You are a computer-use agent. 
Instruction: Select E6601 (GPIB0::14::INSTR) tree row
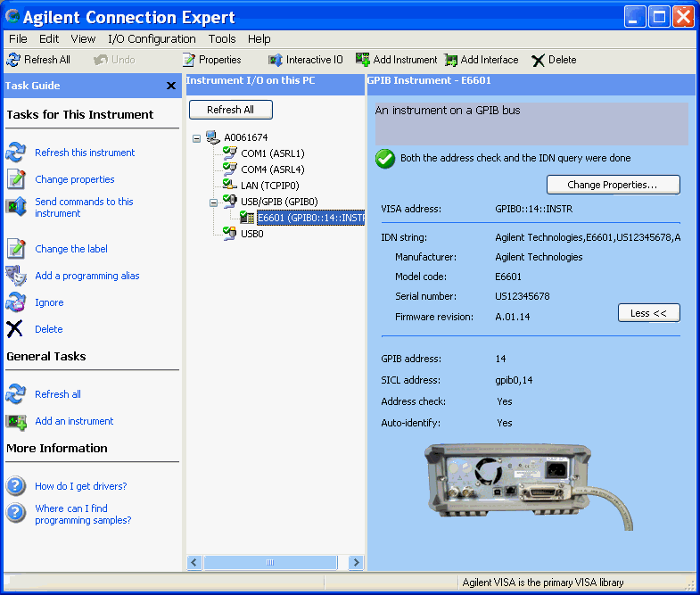pyautogui.click(x=310, y=218)
